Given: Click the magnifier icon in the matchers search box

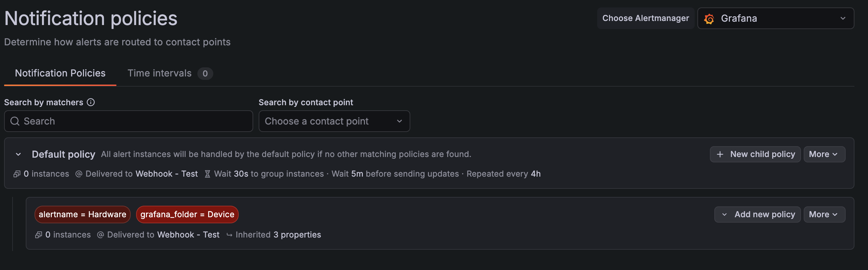Looking at the screenshot, I should pos(15,121).
